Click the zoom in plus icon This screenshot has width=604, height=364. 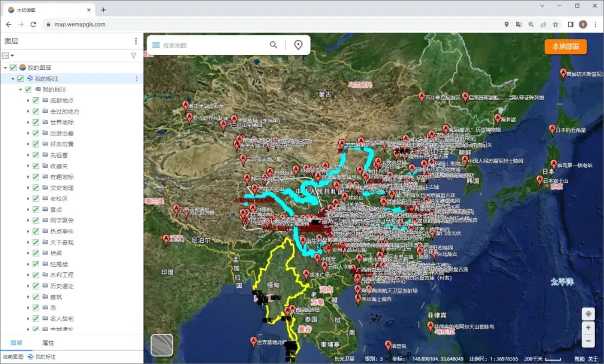coord(588,327)
